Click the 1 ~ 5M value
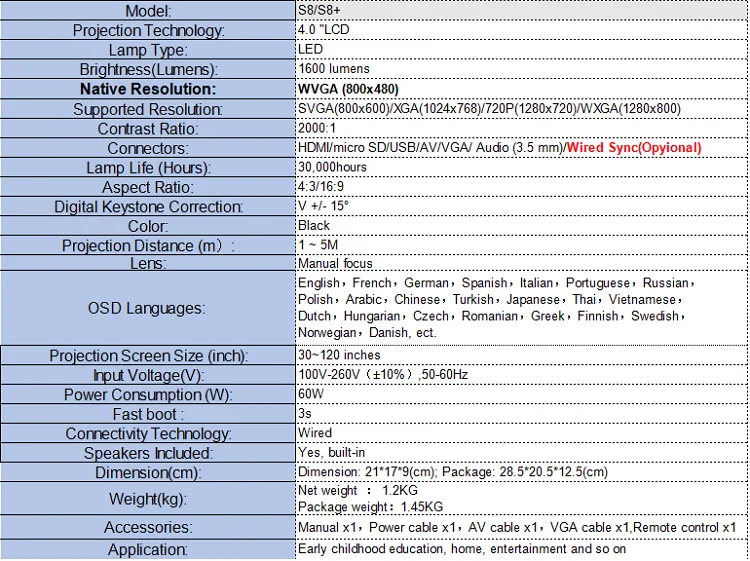Image resolution: width=750 pixels, height=561 pixels. coord(318,245)
